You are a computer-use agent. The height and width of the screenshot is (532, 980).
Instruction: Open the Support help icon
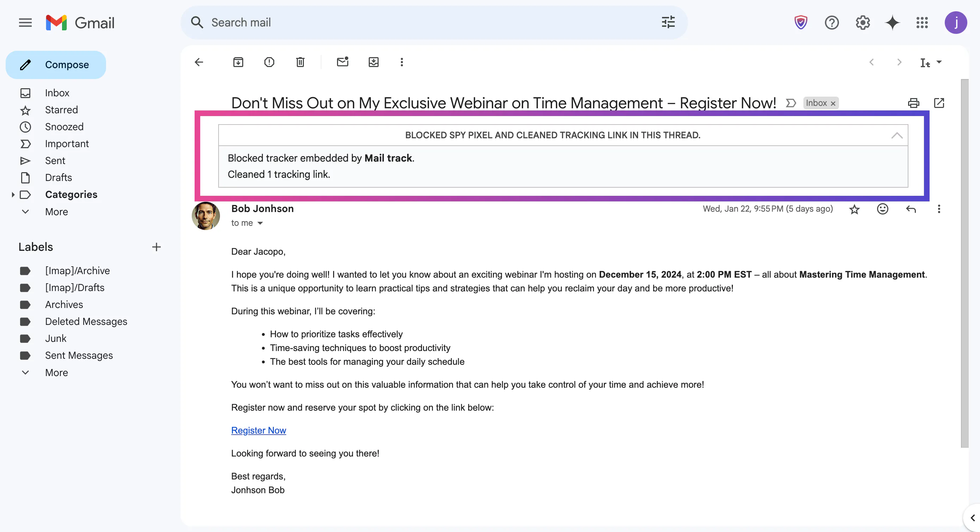[832, 23]
